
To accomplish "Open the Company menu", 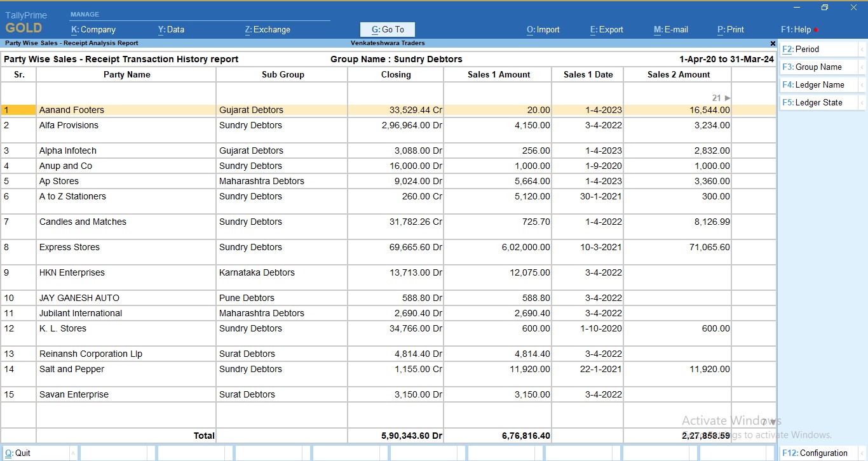I will click(94, 29).
